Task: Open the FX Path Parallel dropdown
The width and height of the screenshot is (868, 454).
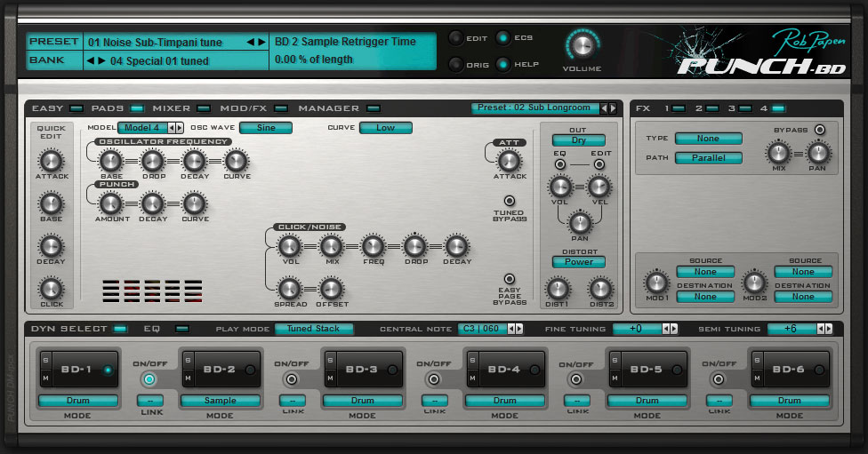Action: click(x=708, y=158)
